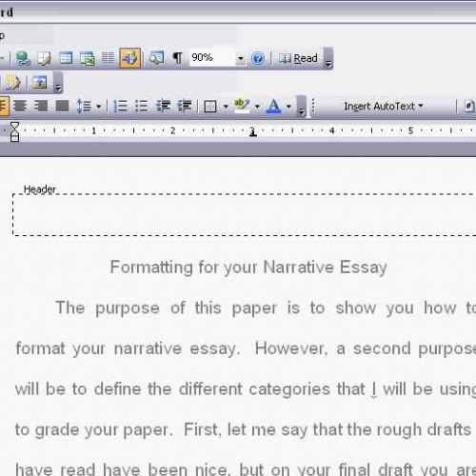The height and width of the screenshot is (476, 476).
Task: Click the framed picture icon with up arrow
Action: point(40,82)
